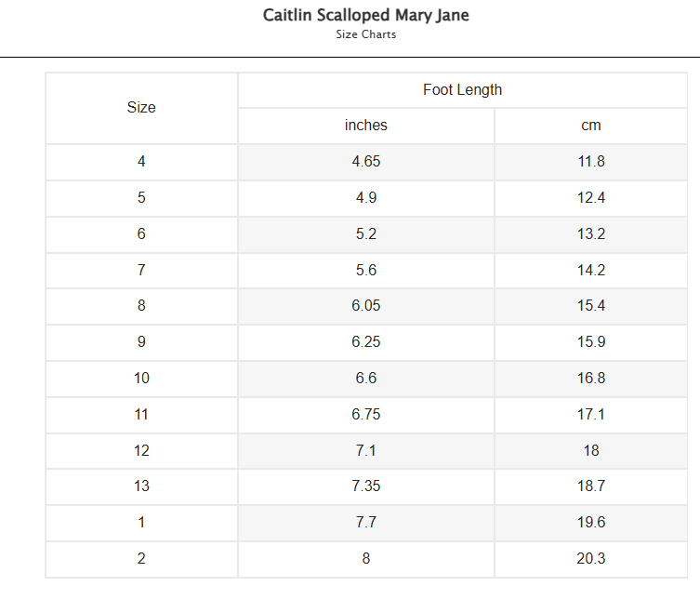Click the Foot Length header cell
Screen dimensions: 700x599
(x=463, y=90)
